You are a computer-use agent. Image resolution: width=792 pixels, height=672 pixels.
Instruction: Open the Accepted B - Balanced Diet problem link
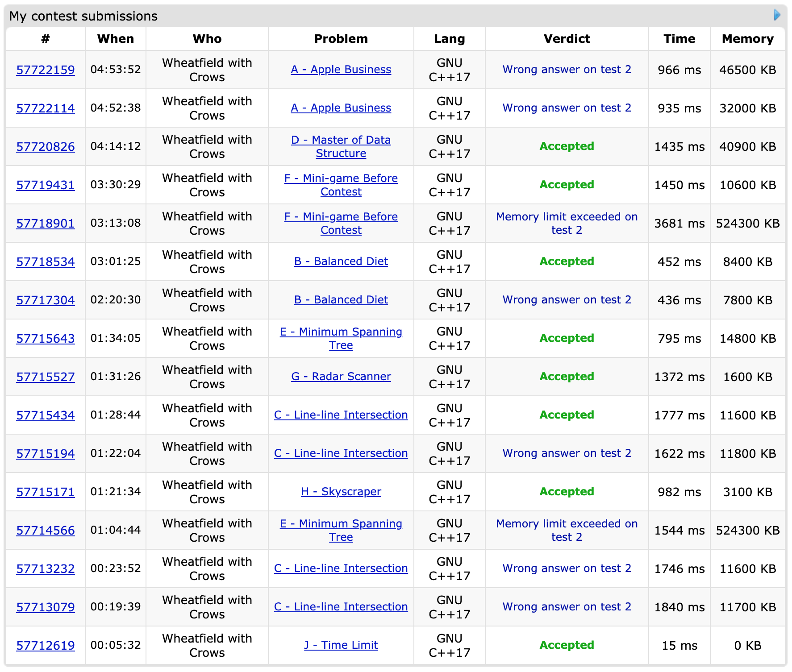coord(341,261)
